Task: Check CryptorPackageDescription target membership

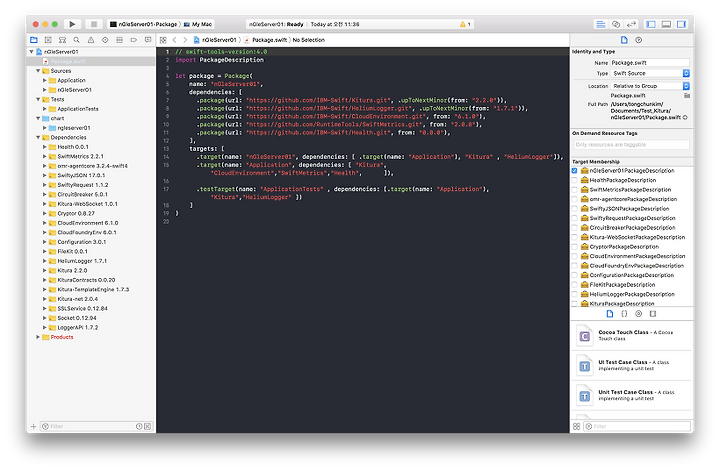Action: pos(574,247)
